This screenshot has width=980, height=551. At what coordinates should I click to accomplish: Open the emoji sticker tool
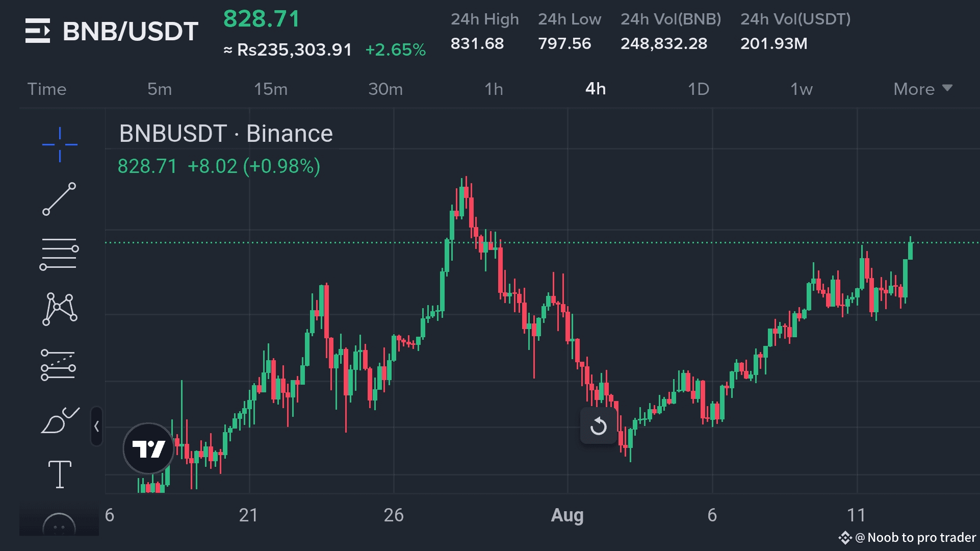tap(59, 525)
